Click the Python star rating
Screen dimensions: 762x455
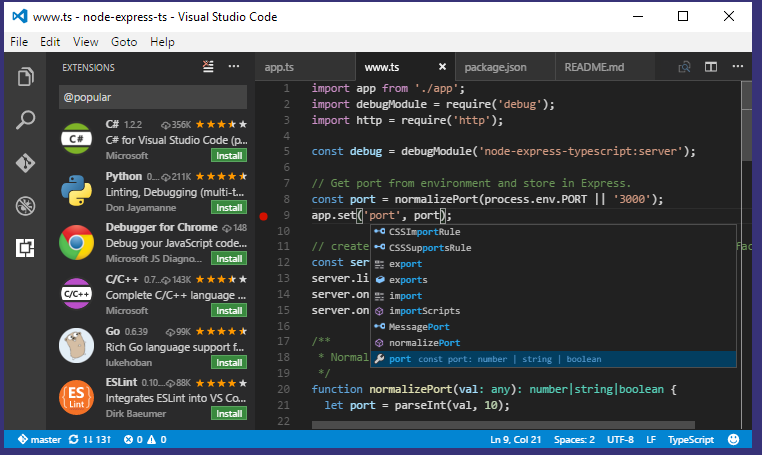221,176
